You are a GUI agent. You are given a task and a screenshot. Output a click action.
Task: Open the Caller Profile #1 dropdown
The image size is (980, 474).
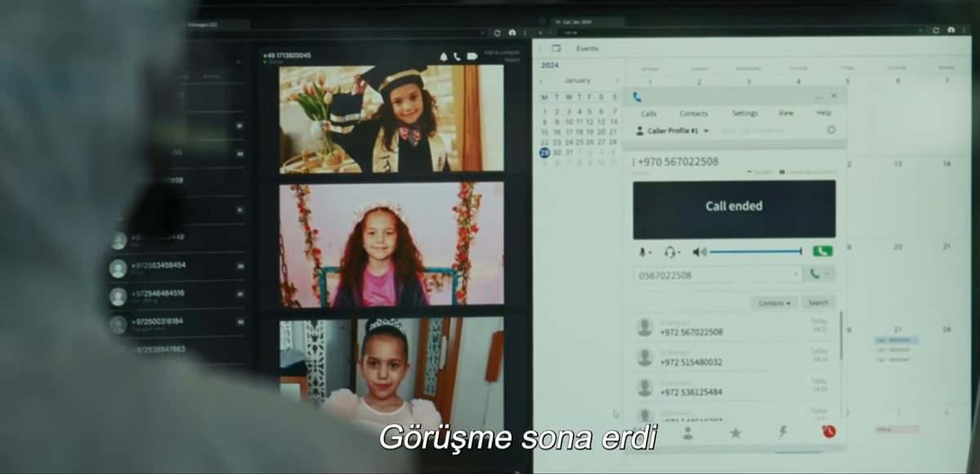pos(705,131)
